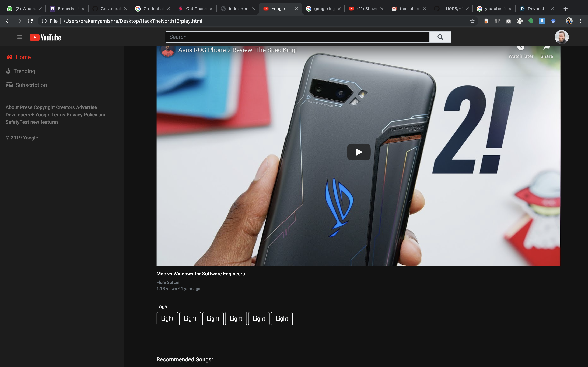Open the user profile avatar
Image resolution: width=588 pixels, height=367 pixels.
[561, 37]
